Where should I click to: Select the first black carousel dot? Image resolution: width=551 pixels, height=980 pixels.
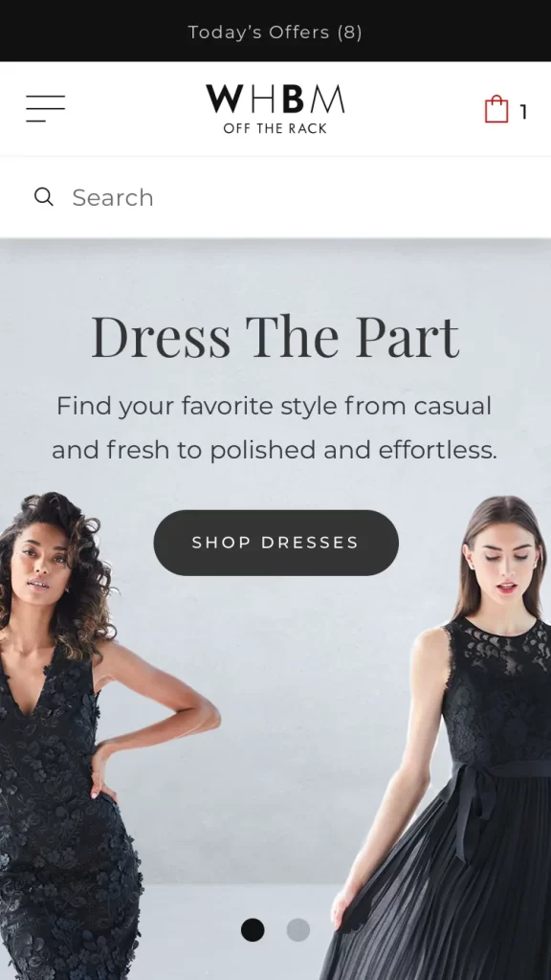pyautogui.click(x=253, y=929)
